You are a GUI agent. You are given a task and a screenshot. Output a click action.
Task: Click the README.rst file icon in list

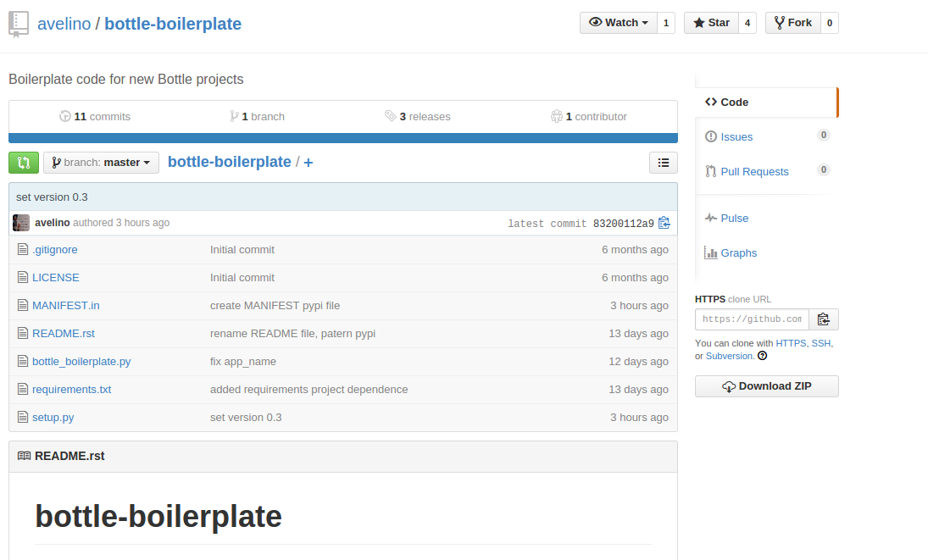point(23,334)
